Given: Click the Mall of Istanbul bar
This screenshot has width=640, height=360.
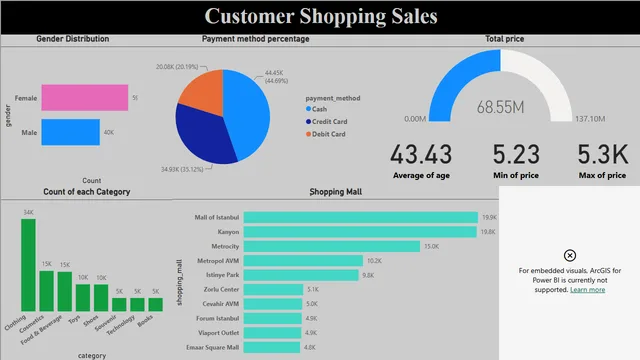Looking at the screenshot, I should tap(361, 217).
